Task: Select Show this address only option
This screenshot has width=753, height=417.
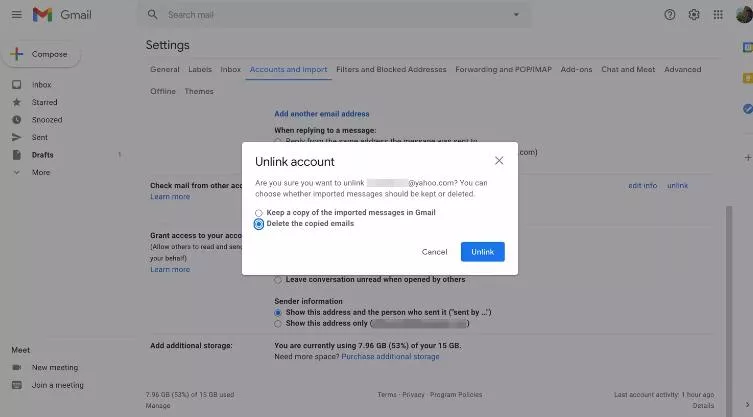Action: 278,324
